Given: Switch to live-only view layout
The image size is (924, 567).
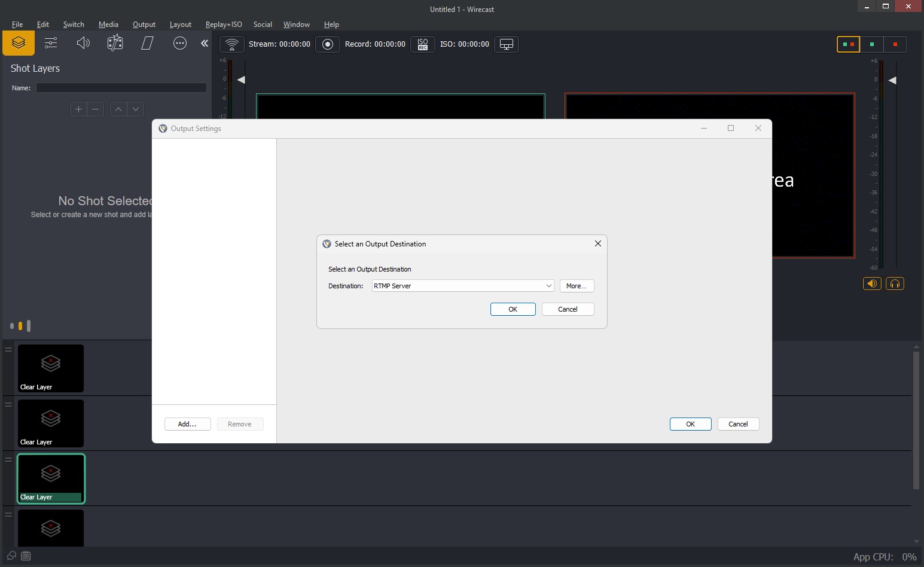Looking at the screenshot, I should [895, 44].
